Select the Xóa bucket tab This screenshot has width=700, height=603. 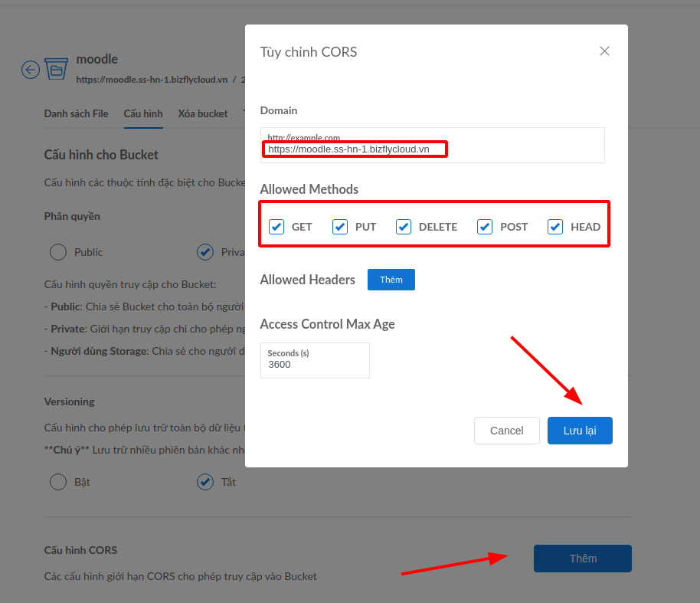(202, 113)
